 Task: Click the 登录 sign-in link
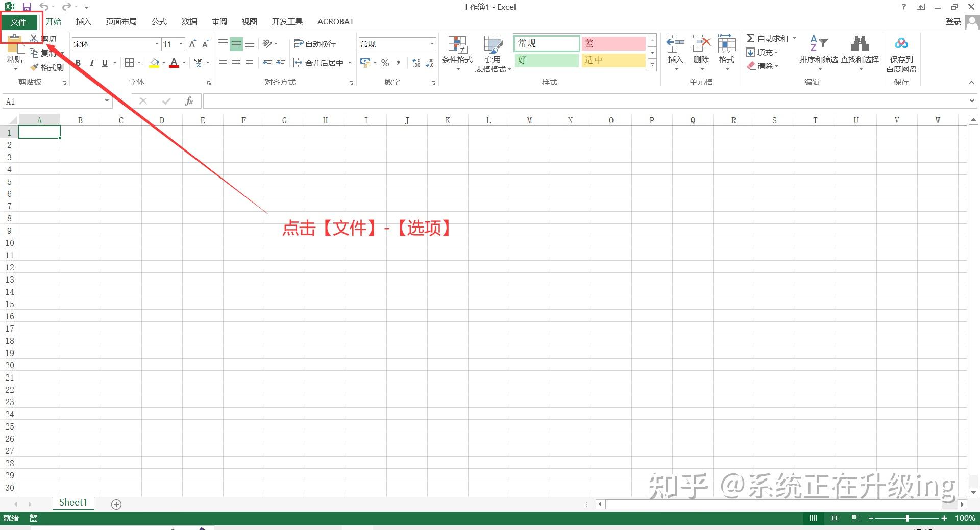pyautogui.click(x=952, y=21)
